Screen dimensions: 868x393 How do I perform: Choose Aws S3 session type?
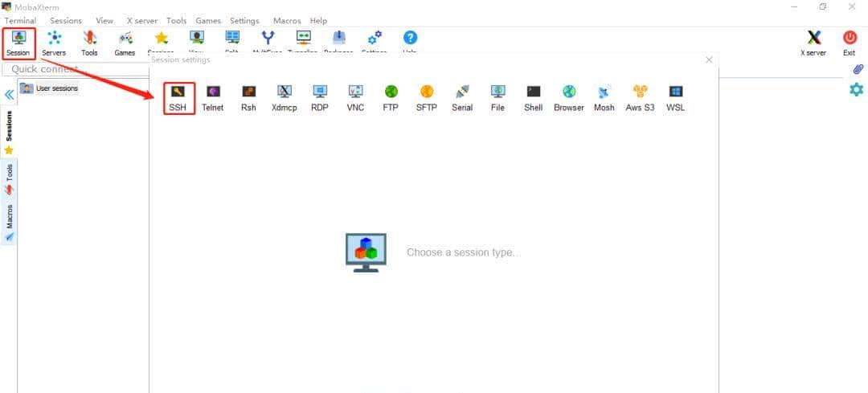pos(640,99)
